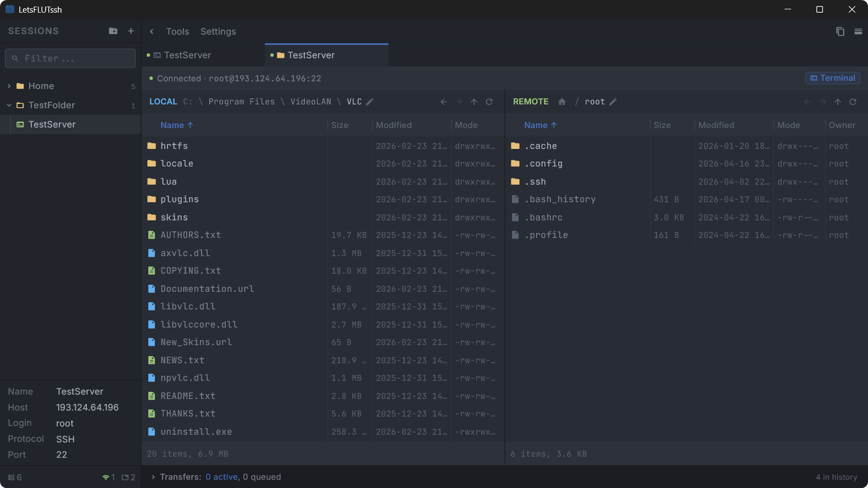Sort local files by Size column
Image resolution: width=868 pixels, height=488 pixels.
[x=340, y=125]
